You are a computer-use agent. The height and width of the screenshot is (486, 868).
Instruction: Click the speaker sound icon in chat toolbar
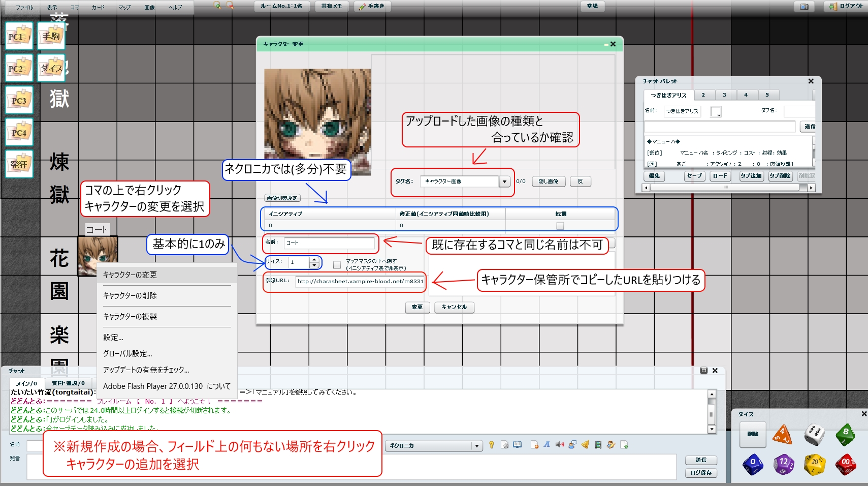pos(560,445)
